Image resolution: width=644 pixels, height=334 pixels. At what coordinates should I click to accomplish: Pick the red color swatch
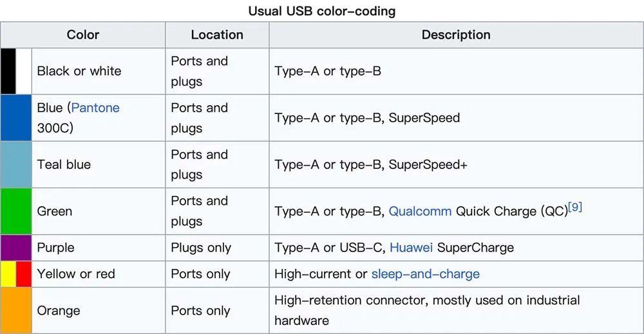(x=24, y=274)
